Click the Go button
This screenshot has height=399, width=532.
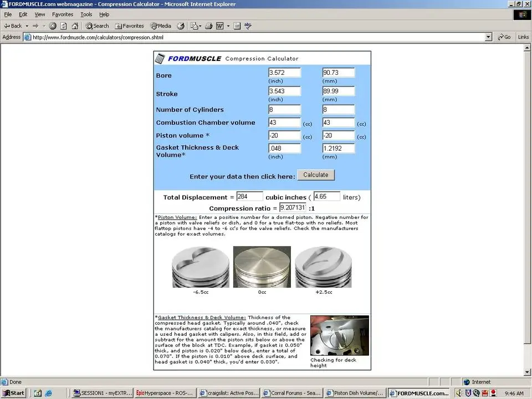coord(504,37)
